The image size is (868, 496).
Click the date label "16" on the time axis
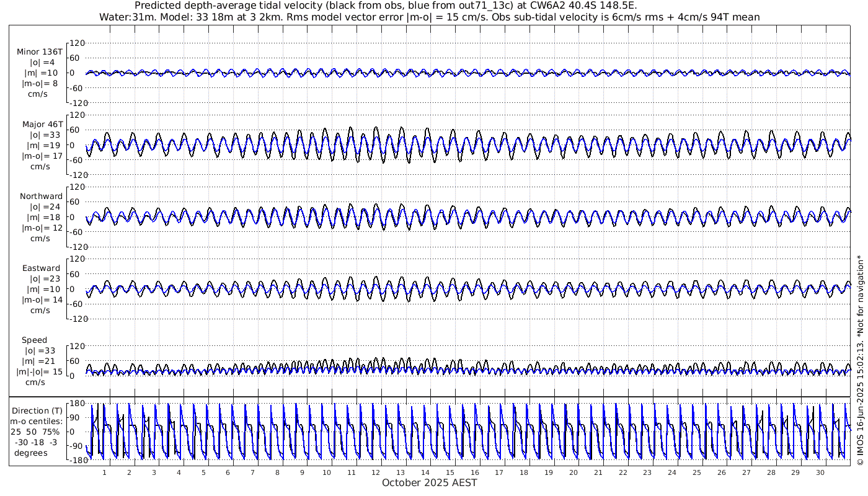click(x=474, y=472)
